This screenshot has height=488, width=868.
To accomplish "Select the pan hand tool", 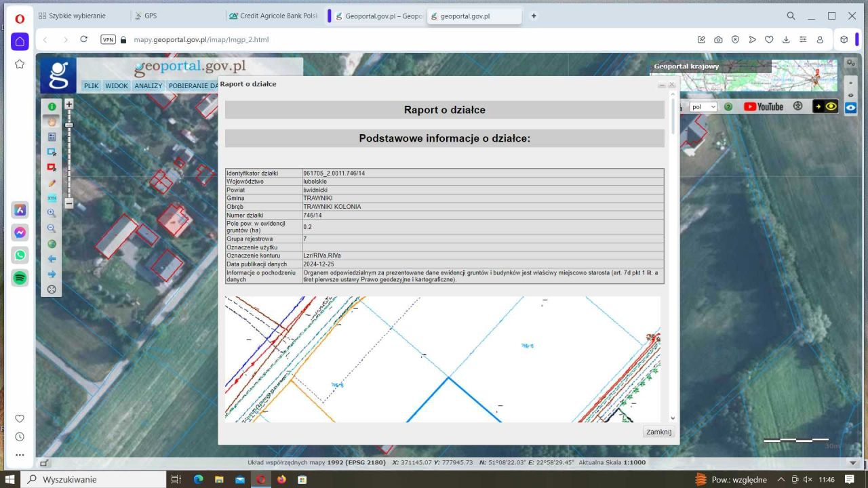I will pyautogui.click(x=52, y=122).
